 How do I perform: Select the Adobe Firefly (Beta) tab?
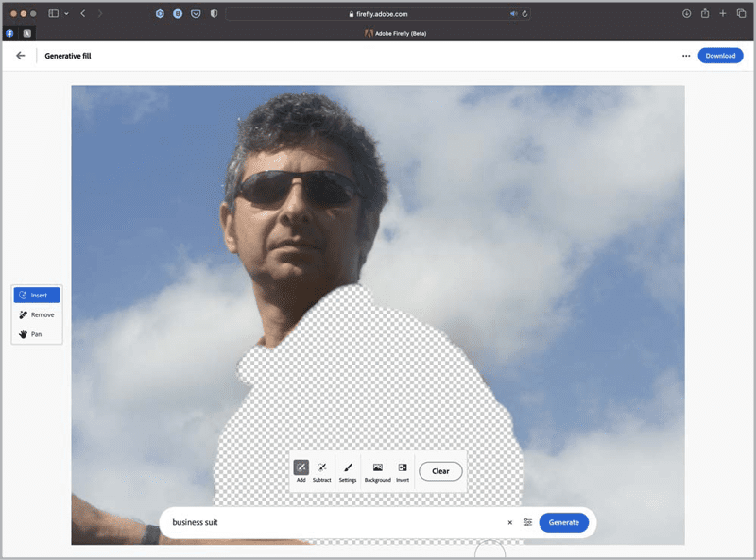point(395,33)
